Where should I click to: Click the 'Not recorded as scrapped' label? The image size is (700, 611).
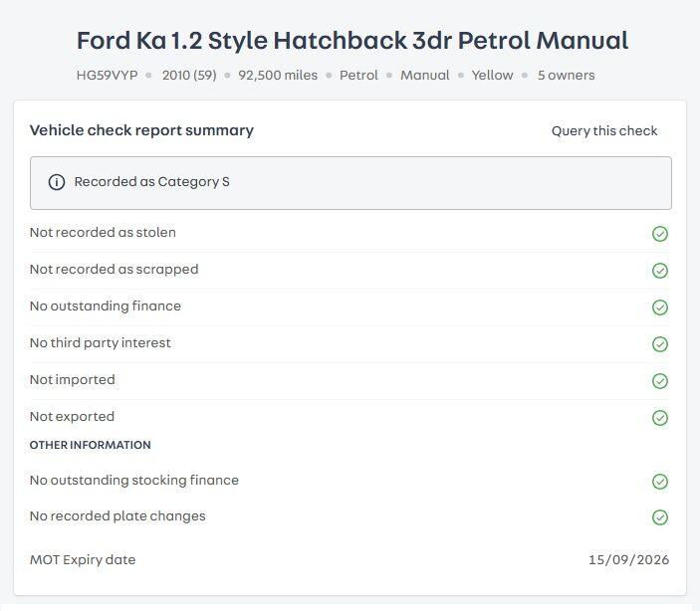tap(114, 270)
